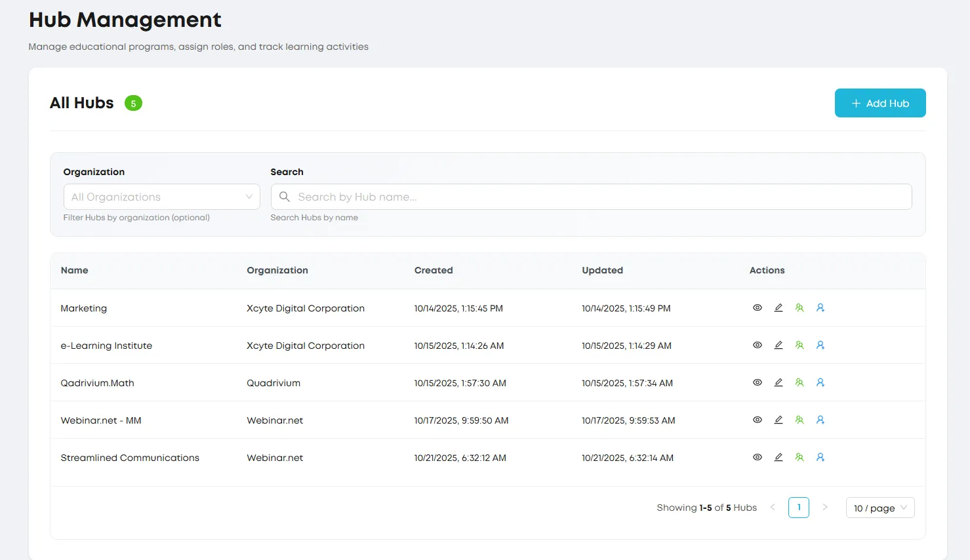The width and height of the screenshot is (970, 560).
Task: Select the Webinar.net - MM hub name
Action: 101,420
